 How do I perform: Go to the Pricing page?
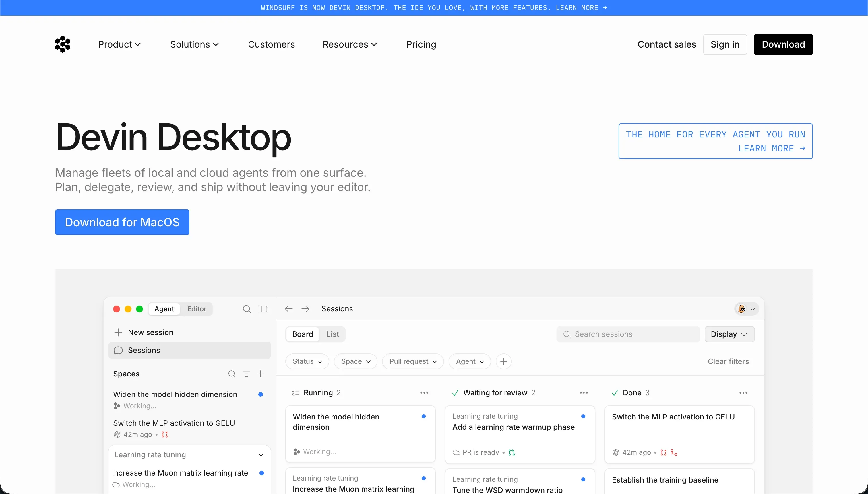[x=421, y=44]
